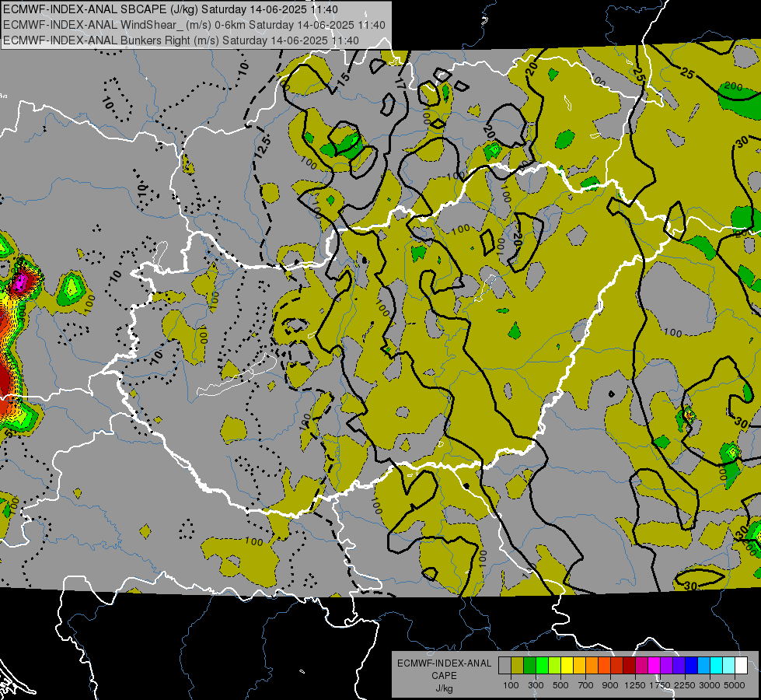Click the ECMWF-INDEX-ANAL label in the color legend
761x700 pixels.
(x=444, y=663)
